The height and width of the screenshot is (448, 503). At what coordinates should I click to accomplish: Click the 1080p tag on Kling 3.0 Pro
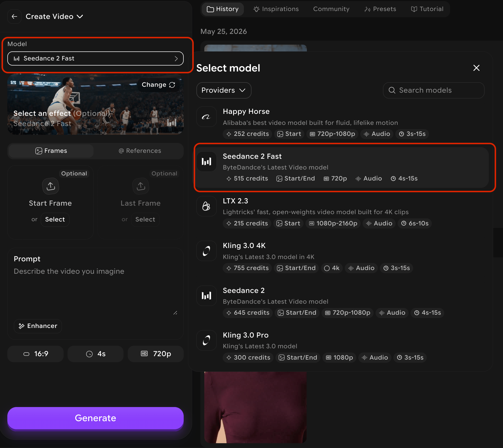click(339, 358)
